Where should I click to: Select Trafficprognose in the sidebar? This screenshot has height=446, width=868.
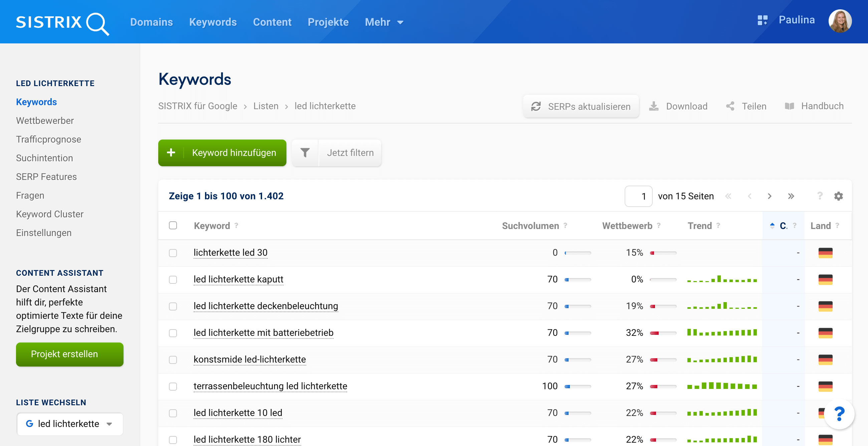[x=48, y=140]
